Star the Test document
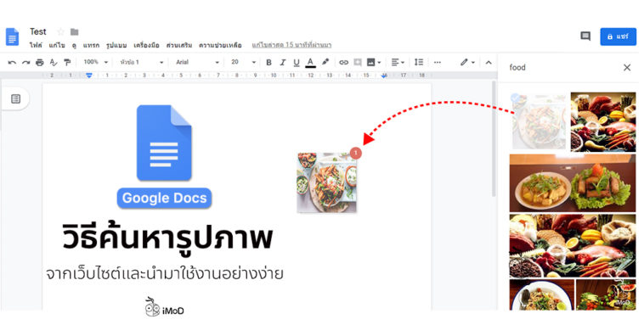Viewport: 644px width, 336px height. (61, 31)
